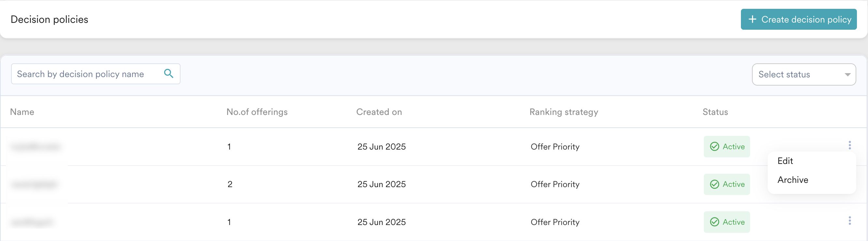Open the kebab menu on the last row
Screen dimensions: 868x241
click(850, 221)
